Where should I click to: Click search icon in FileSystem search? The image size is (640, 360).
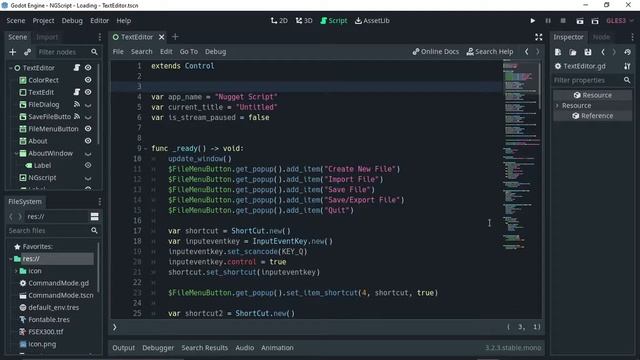pyautogui.click(x=94, y=230)
